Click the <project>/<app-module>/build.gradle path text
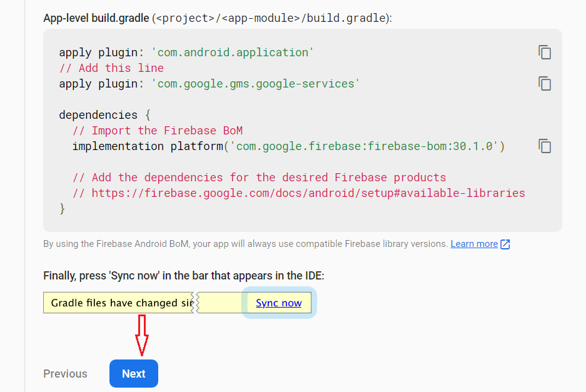 [x=271, y=18]
